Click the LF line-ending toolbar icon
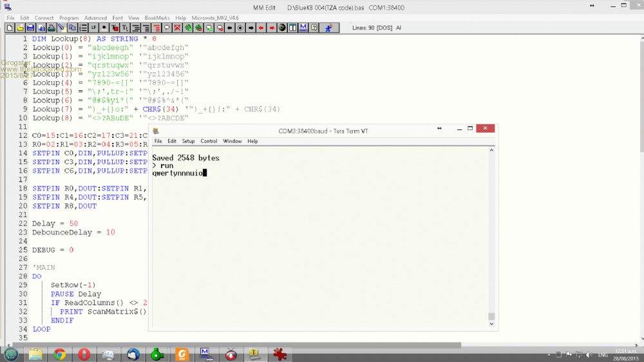644x362 pixels. click(x=93, y=28)
